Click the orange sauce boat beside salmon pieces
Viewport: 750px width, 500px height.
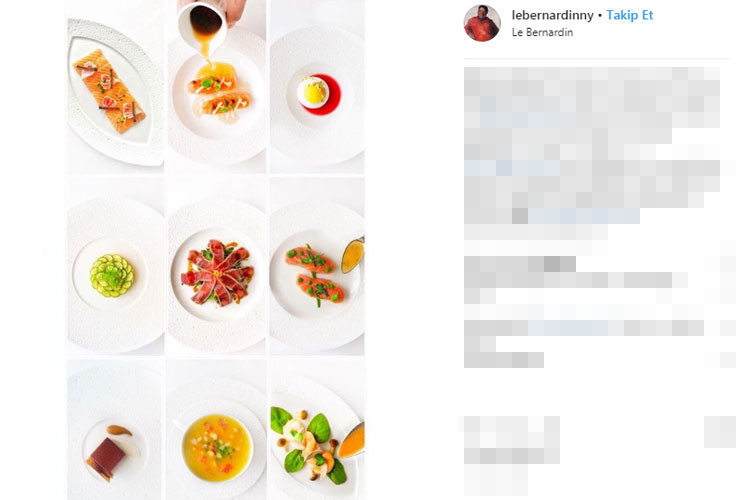(353, 255)
